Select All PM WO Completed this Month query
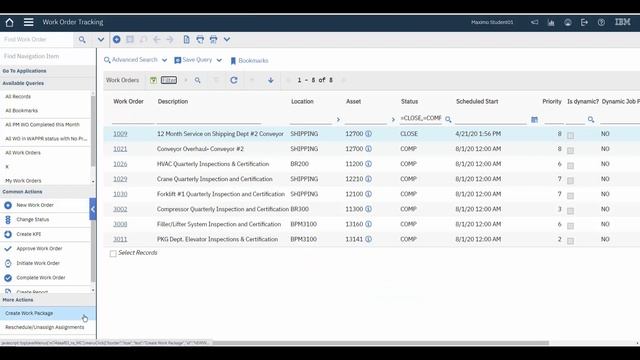The width and height of the screenshot is (640, 360). pos(42,125)
